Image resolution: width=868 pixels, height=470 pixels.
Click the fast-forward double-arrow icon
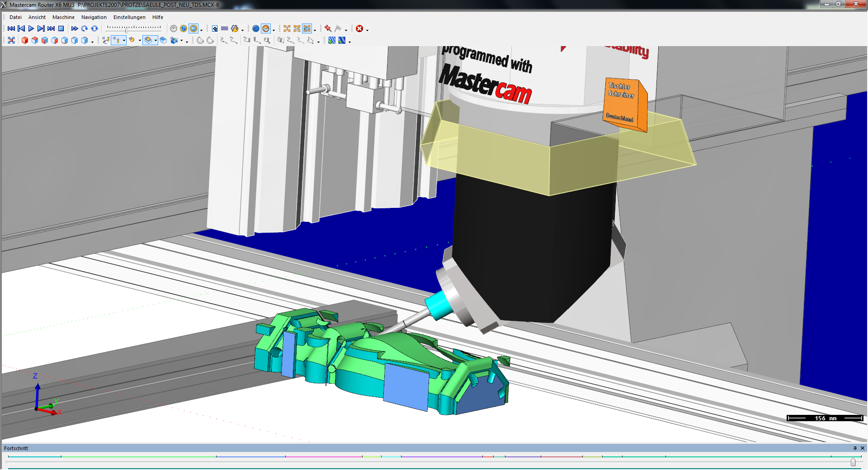point(75,28)
